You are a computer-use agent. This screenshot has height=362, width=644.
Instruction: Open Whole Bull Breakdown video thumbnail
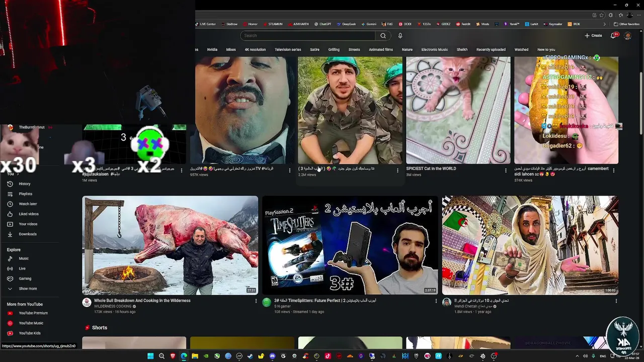[170, 245]
